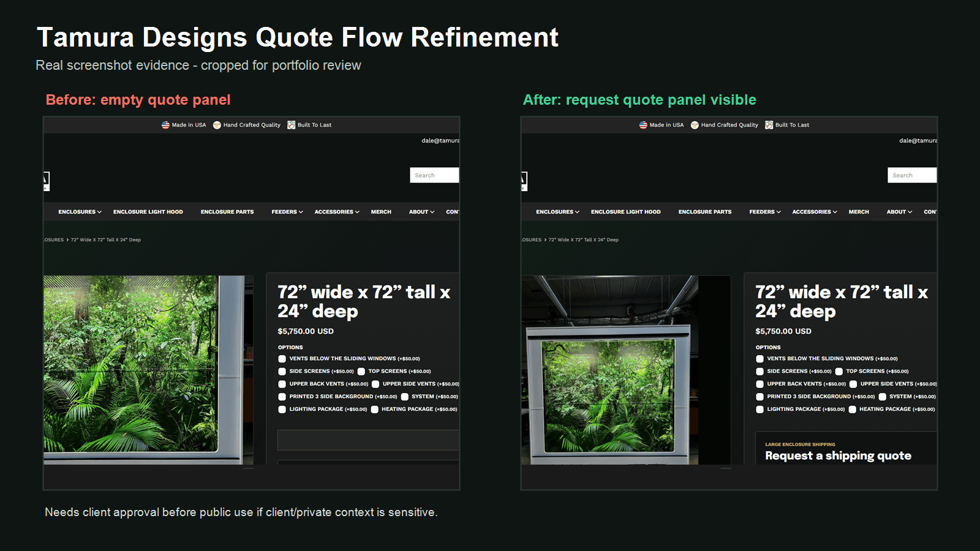Image resolution: width=980 pixels, height=551 pixels.
Task: Check System option in Before panel
Action: pos(405,397)
